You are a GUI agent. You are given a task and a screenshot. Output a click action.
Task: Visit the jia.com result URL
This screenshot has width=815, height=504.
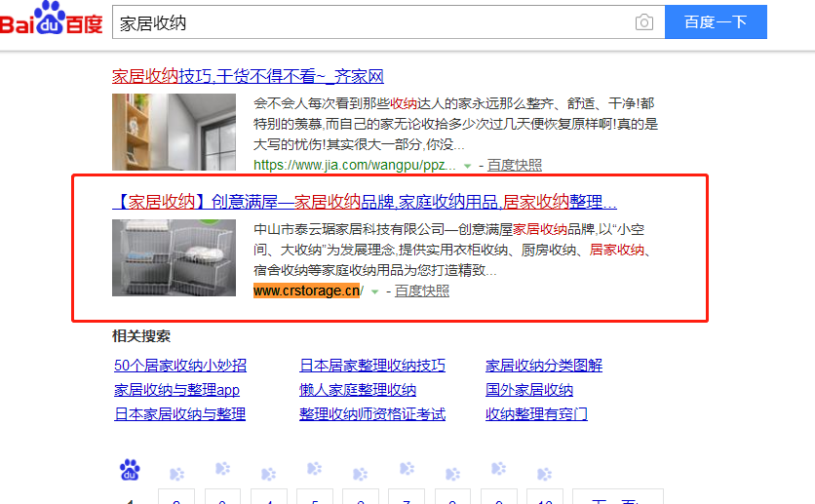pyautogui.click(x=355, y=165)
